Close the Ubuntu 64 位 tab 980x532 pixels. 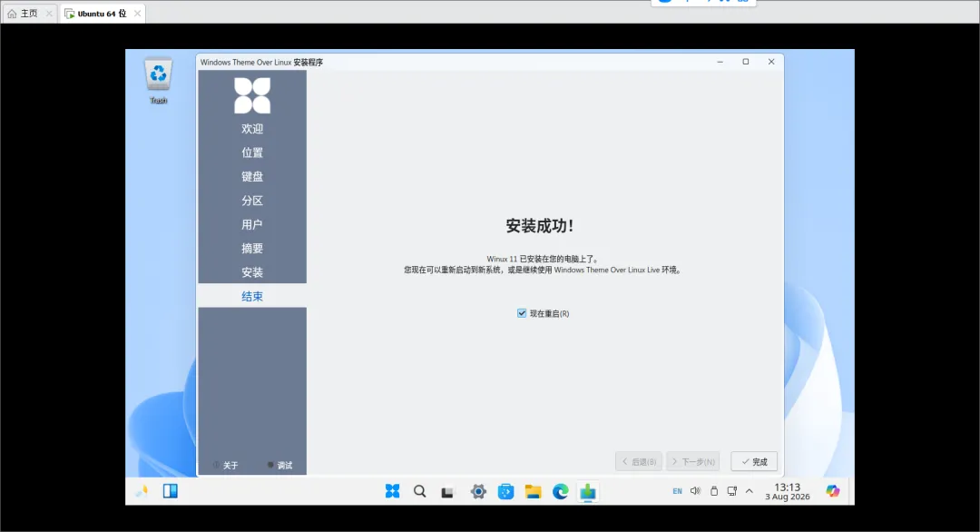pos(138,13)
